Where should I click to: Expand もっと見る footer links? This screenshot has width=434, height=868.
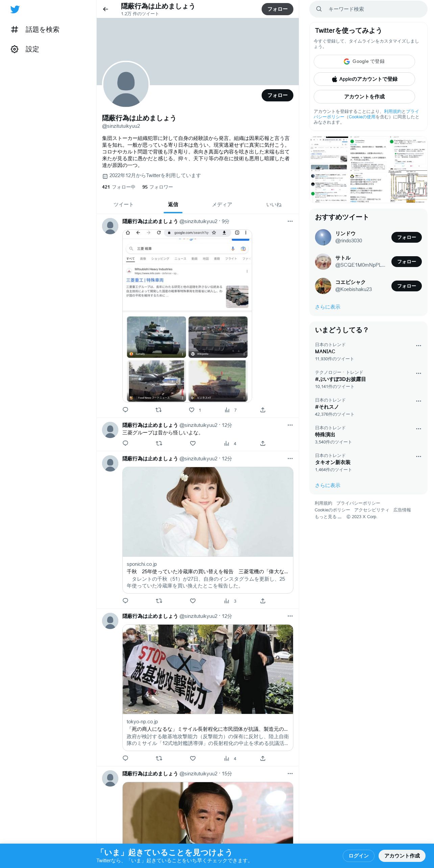pos(328,516)
